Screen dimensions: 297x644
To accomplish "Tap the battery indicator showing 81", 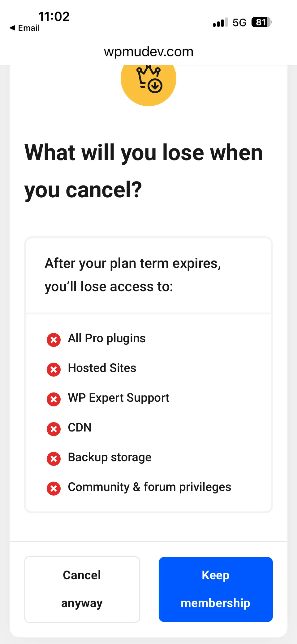I will click(x=262, y=22).
